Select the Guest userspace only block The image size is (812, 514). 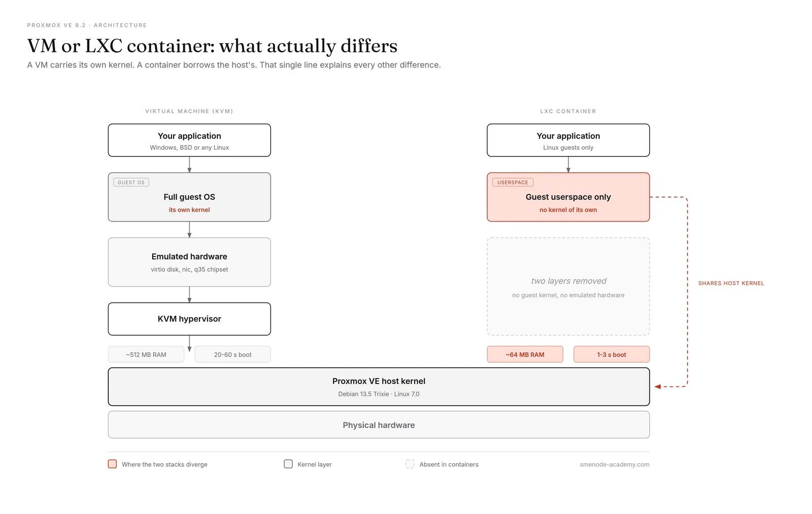pyautogui.click(x=568, y=197)
